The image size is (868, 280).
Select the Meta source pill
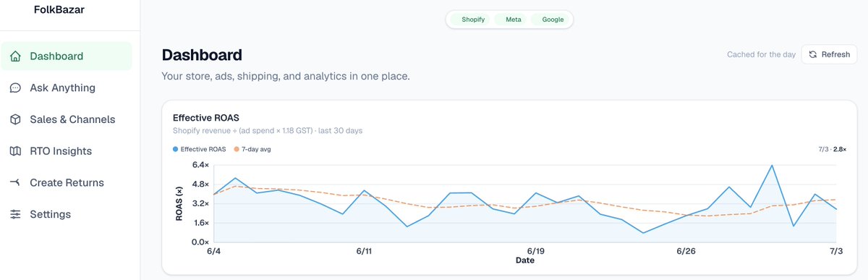(513, 20)
